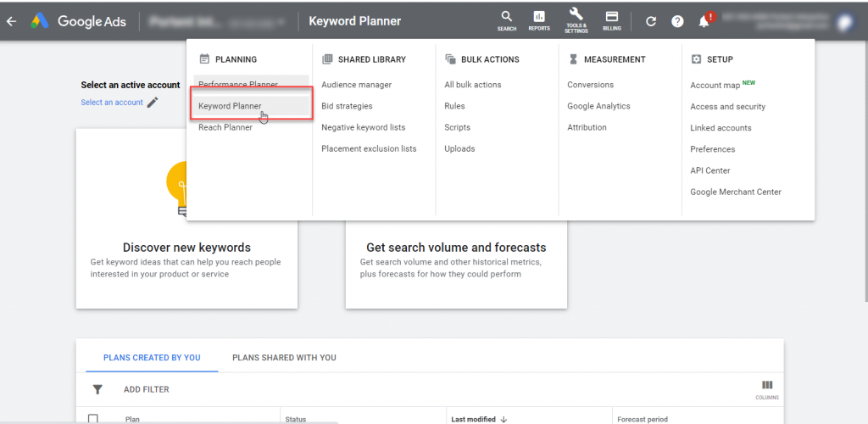Open API Center
Screen dimensions: 868x424
(710, 170)
